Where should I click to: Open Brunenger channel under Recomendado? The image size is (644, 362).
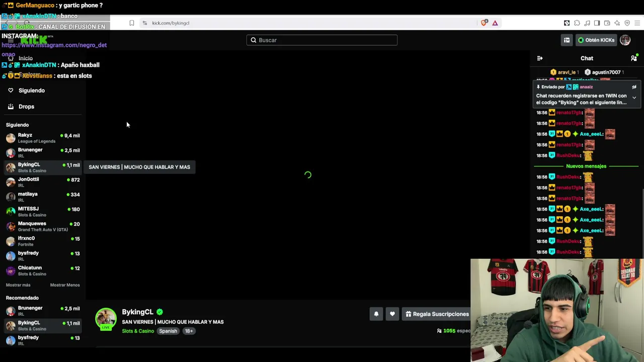pos(43,311)
